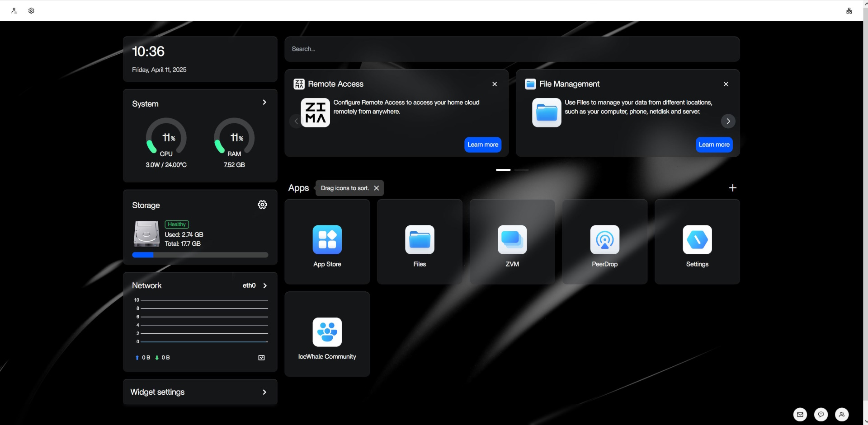The width and height of the screenshot is (868, 425).
Task: Open the Settings app tile
Action: [x=697, y=241]
